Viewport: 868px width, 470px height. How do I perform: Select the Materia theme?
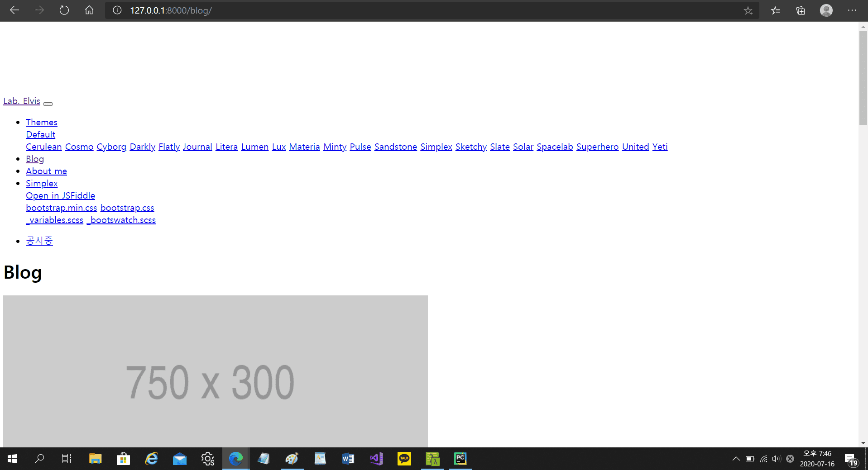[x=305, y=147]
